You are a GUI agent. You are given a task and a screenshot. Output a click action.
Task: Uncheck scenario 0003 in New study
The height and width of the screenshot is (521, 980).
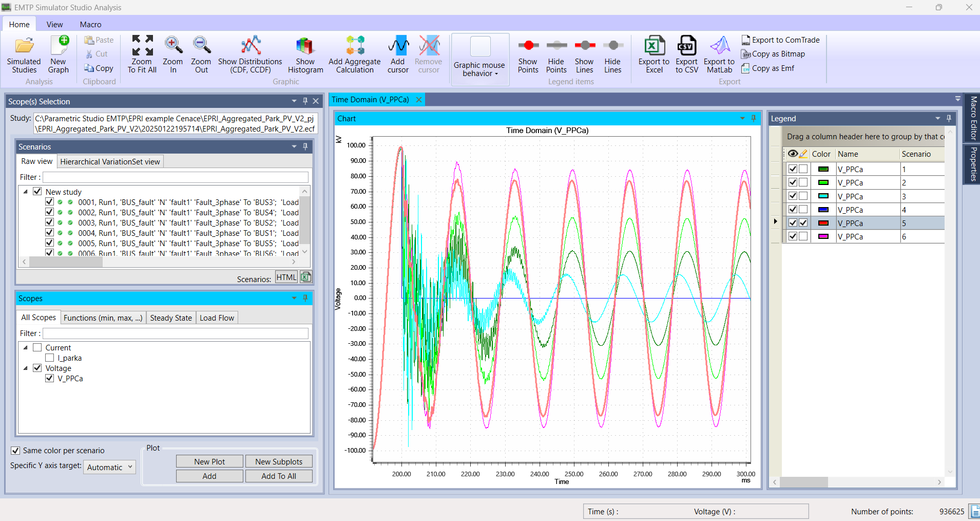(49, 222)
